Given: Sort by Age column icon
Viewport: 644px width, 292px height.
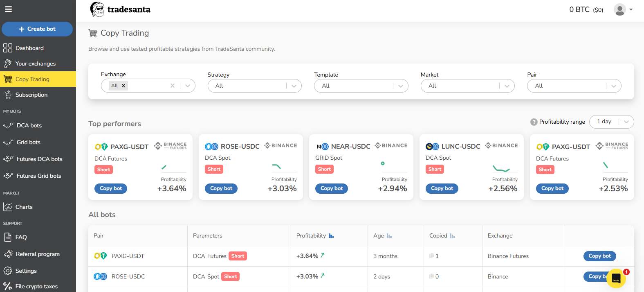Looking at the screenshot, I should click(x=389, y=235).
